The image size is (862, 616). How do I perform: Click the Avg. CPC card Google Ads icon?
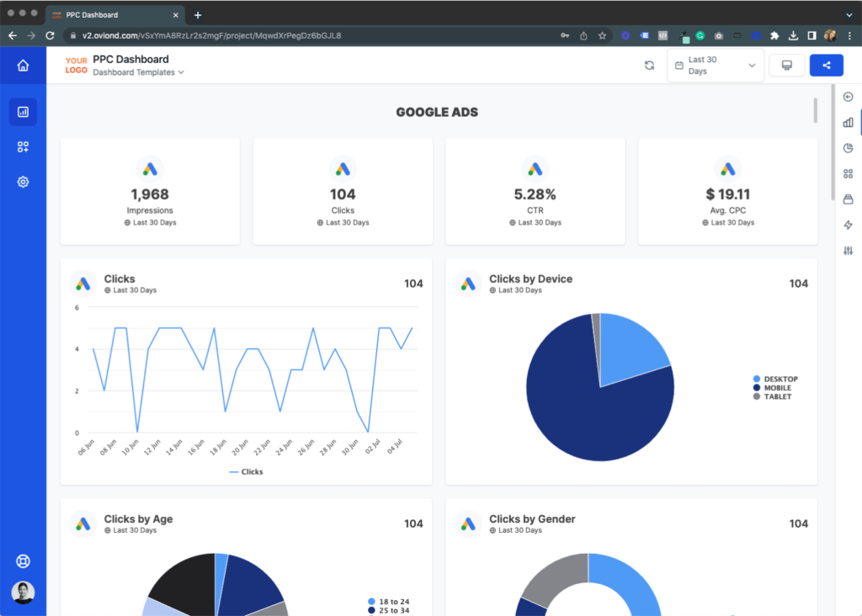[728, 169]
